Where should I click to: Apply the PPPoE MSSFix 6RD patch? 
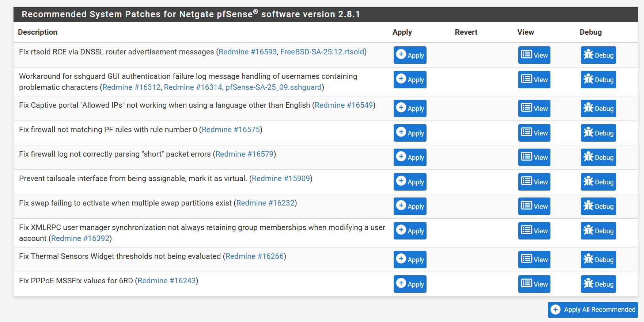(410, 284)
